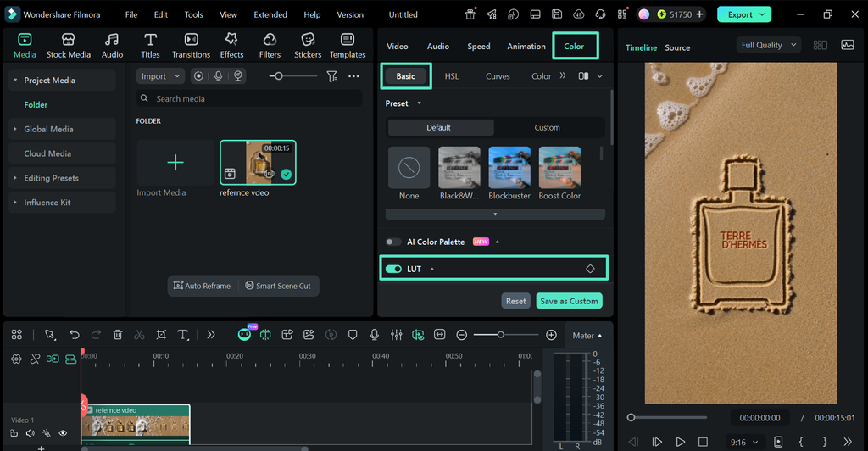Click the Smart Scene Cut button

tap(278, 286)
